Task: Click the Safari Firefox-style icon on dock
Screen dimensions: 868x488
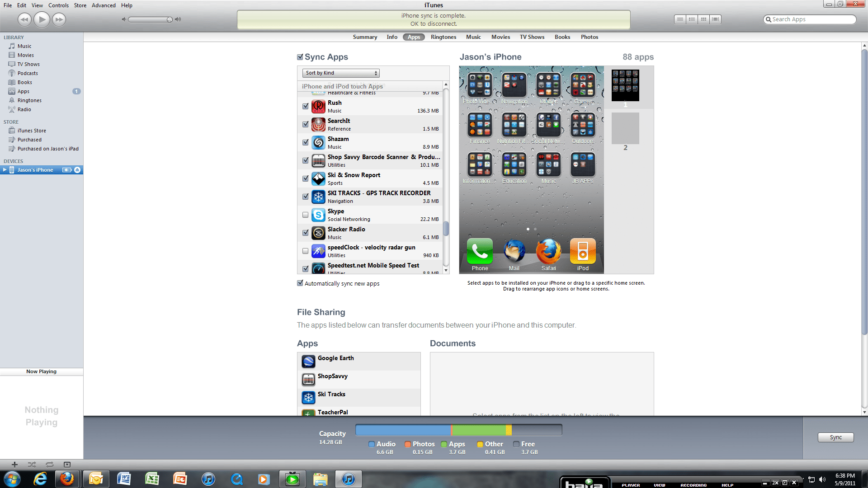Action: (x=548, y=251)
